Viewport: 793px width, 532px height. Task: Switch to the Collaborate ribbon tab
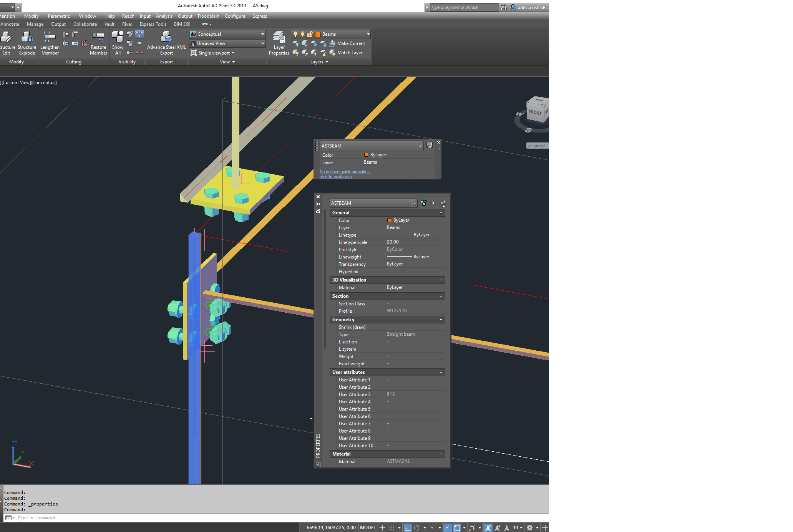pyautogui.click(x=85, y=24)
